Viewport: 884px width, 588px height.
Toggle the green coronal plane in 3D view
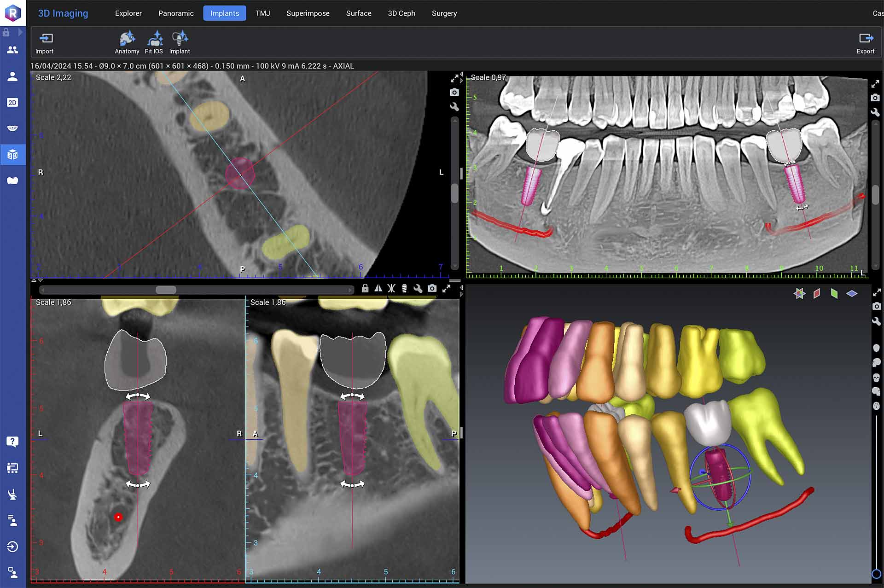coord(834,293)
